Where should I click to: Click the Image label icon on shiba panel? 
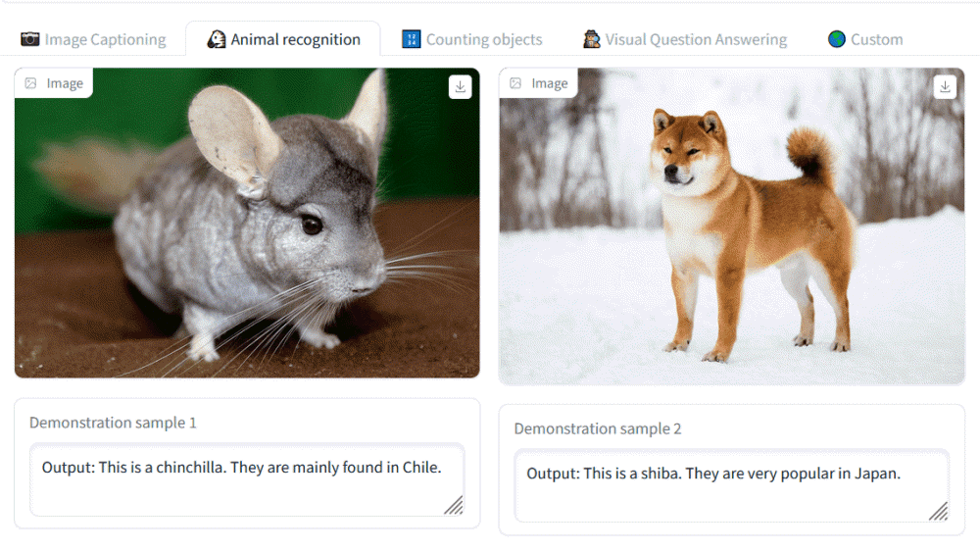point(516,83)
